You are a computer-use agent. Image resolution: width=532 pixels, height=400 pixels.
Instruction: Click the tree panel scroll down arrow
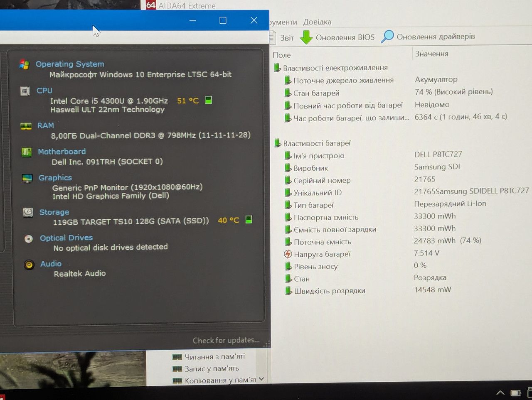pos(261,379)
